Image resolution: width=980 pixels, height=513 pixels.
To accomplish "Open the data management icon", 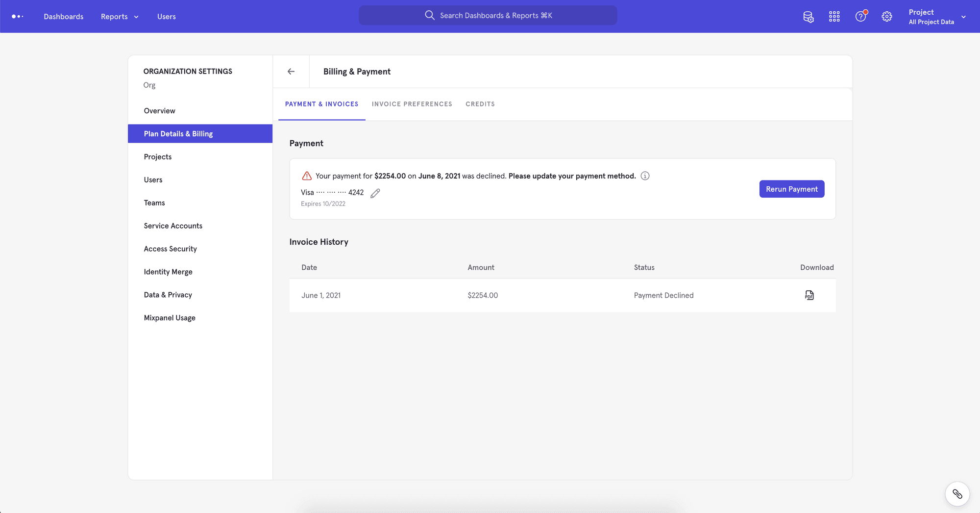I will pyautogui.click(x=808, y=16).
